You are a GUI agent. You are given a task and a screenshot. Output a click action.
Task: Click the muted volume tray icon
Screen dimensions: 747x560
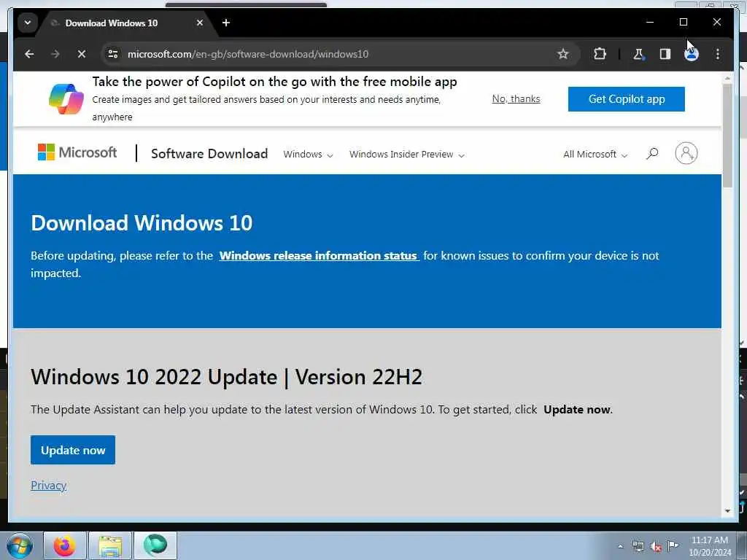click(x=656, y=547)
